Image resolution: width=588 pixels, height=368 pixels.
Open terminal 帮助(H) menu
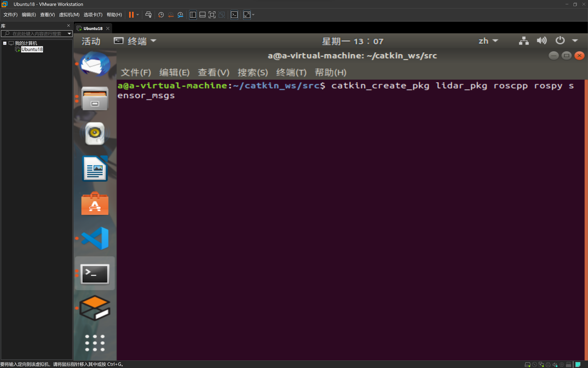point(330,72)
